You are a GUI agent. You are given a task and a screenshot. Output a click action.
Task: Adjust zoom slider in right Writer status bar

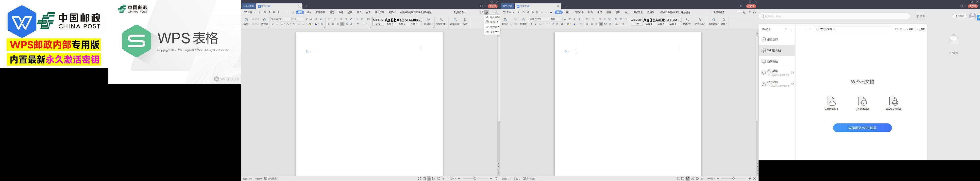pyautogui.click(x=733, y=178)
